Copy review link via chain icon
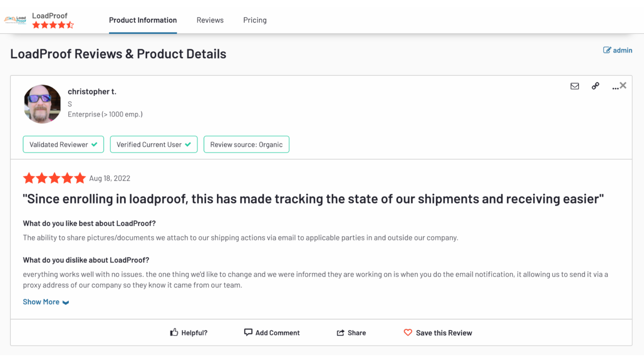 pos(595,86)
